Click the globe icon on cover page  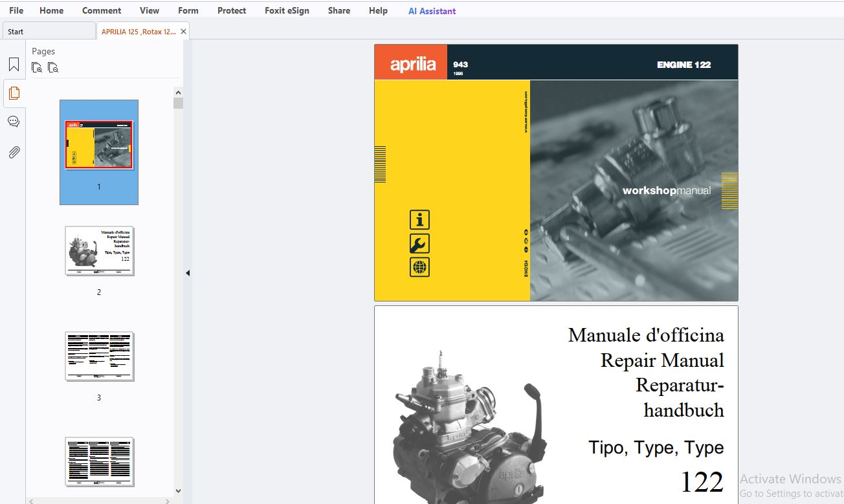pos(419,267)
